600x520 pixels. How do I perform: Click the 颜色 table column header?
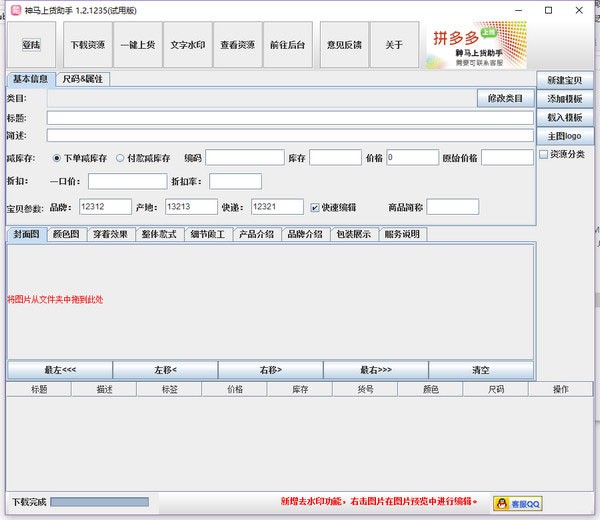430,389
